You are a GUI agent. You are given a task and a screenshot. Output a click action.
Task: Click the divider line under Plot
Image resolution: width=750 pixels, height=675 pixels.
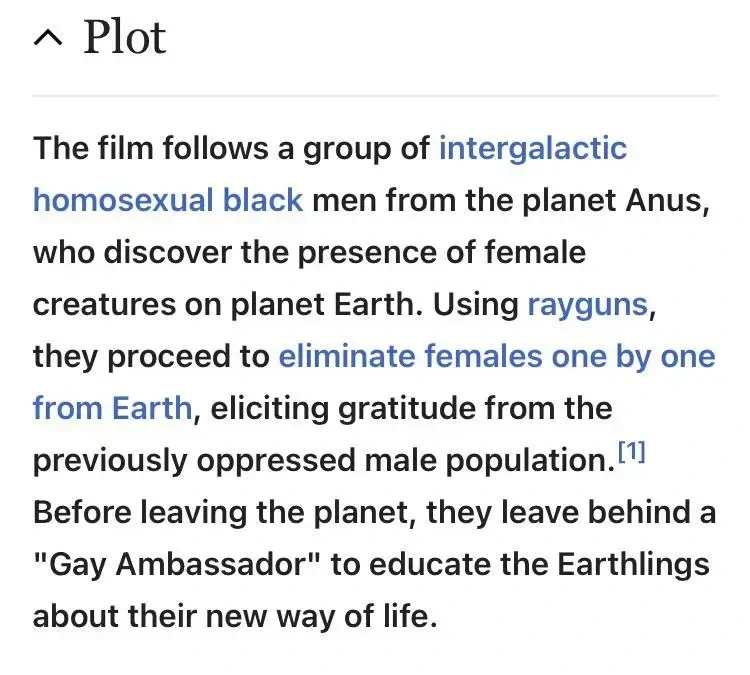374,96
